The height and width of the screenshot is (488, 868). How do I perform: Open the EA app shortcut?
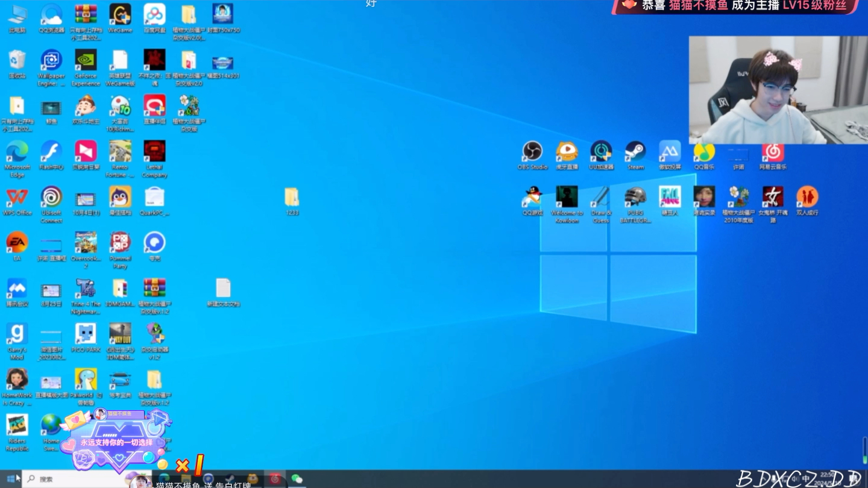pyautogui.click(x=17, y=248)
